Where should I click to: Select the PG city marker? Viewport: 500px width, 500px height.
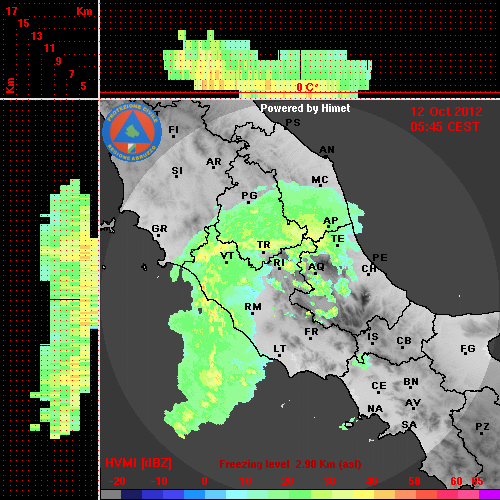pos(248,202)
